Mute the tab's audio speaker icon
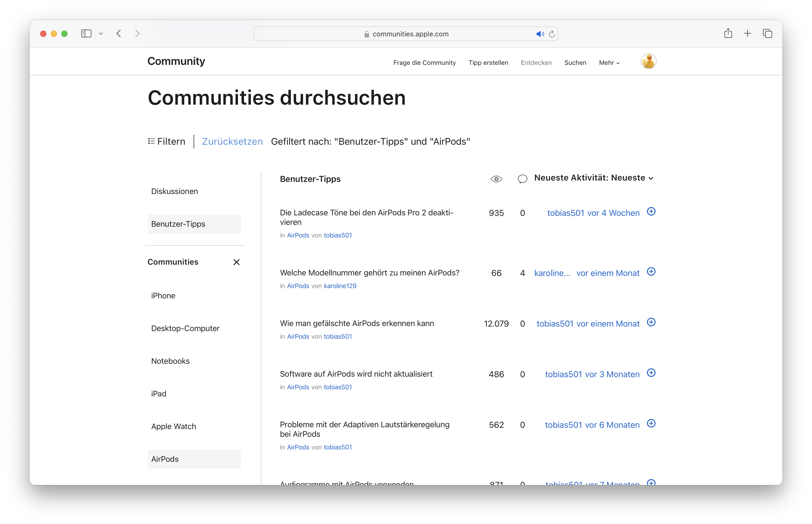812x524 pixels. (540, 34)
